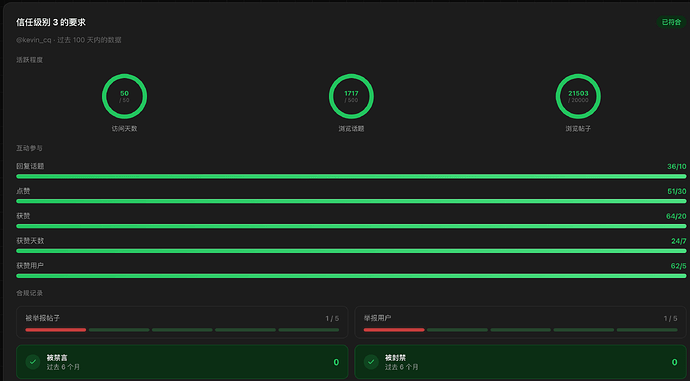Click the 互动参与 section label
The width and height of the screenshot is (690, 381).
29,148
